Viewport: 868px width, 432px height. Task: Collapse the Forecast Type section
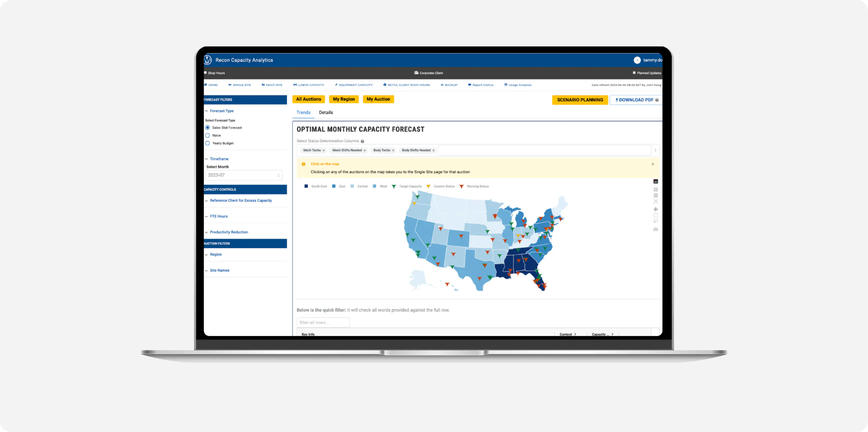(x=219, y=111)
